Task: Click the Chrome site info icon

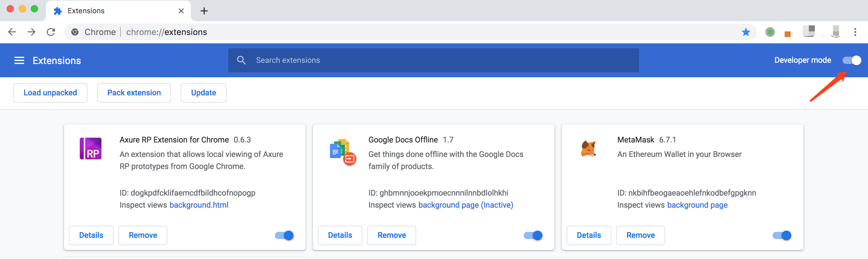Action: (x=75, y=32)
